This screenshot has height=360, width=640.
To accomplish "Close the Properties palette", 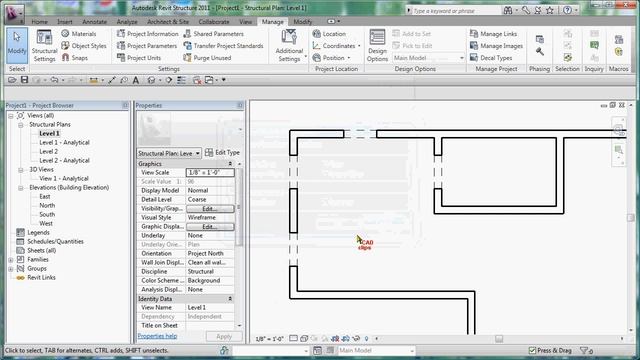I will [240, 105].
